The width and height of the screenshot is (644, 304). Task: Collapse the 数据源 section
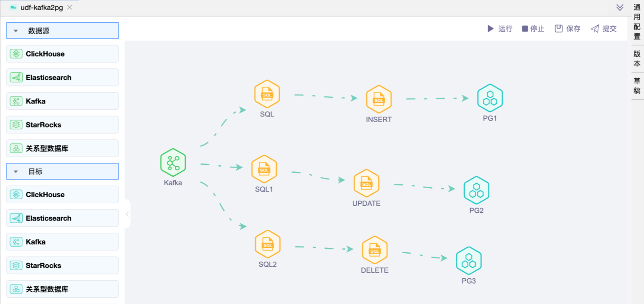pyautogui.click(x=16, y=31)
